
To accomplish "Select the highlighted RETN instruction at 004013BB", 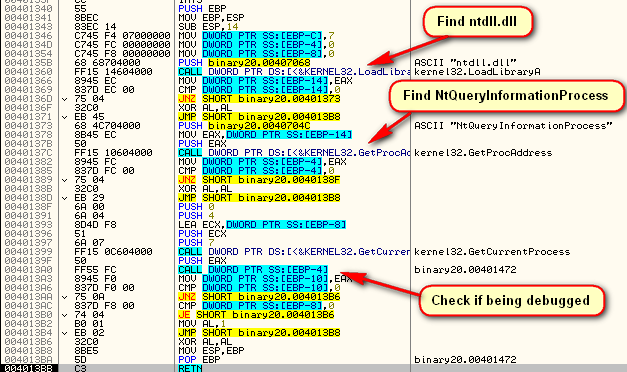I will [190, 368].
